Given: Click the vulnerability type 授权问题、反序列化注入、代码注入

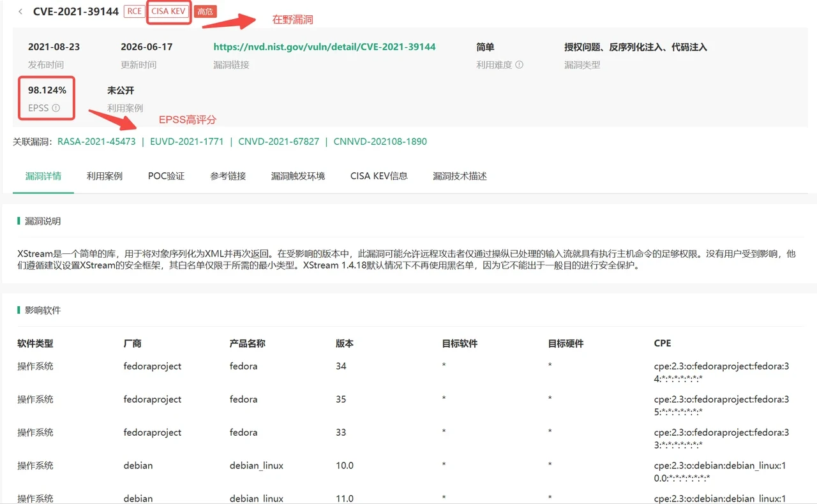Looking at the screenshot, I should (636, 47).
